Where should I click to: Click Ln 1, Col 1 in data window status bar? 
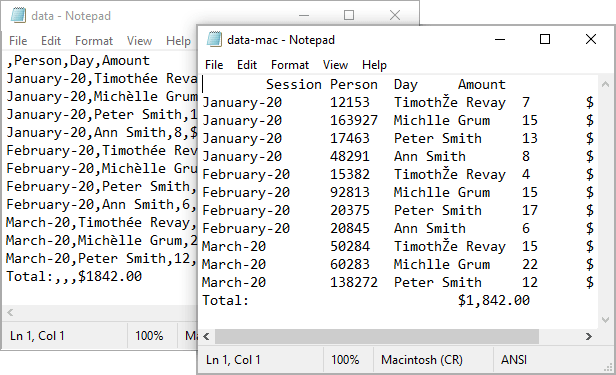coord(37,336)
